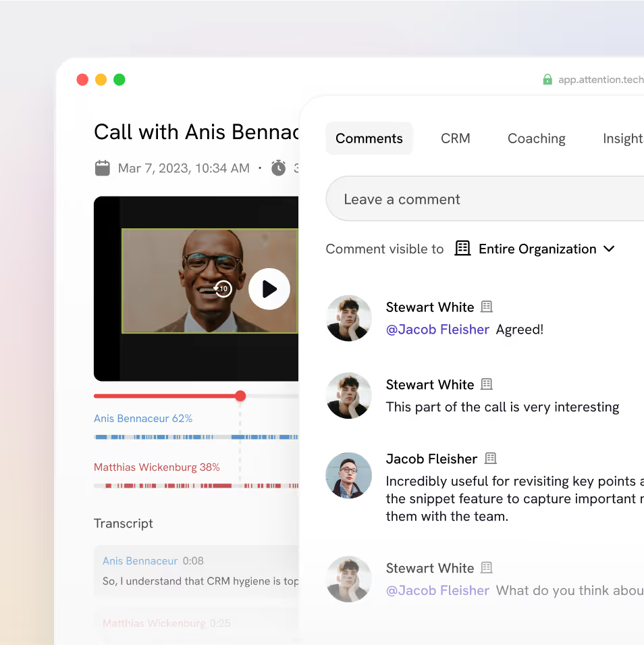Click inside the Leave a comment field

tap(473, 199)
